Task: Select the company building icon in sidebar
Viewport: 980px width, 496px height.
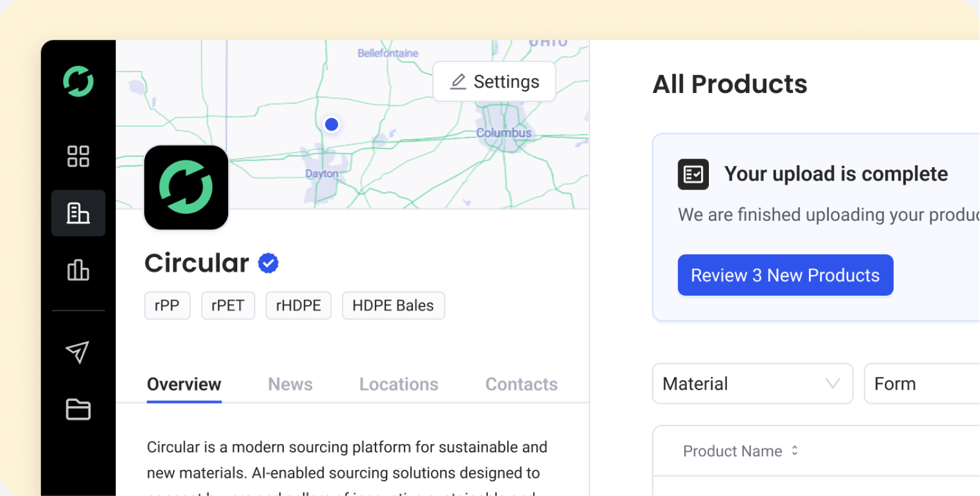Action: coord(78,213)
